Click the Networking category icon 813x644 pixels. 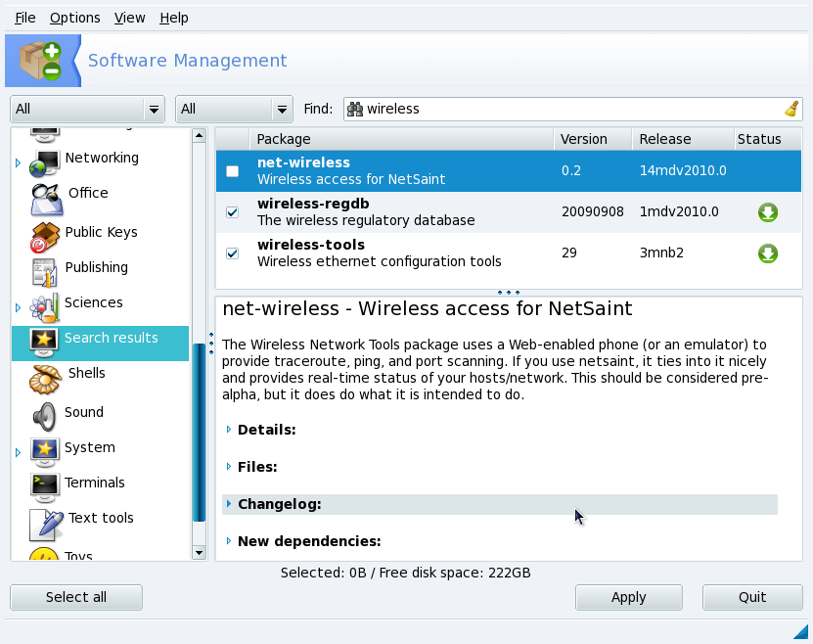point(45,162)
